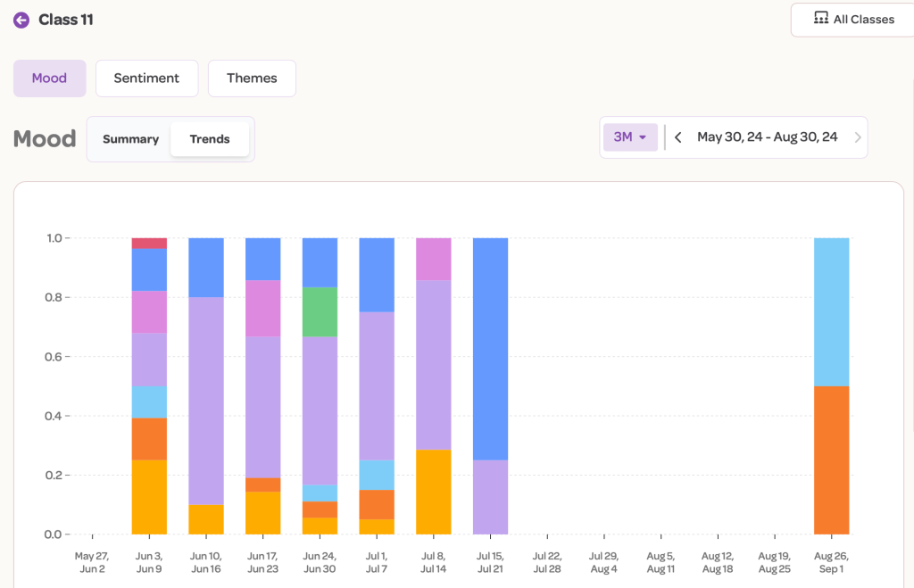Go to previous date range with left chevron
This screenshot has width=914, height=588.
[x=678, y=137]
